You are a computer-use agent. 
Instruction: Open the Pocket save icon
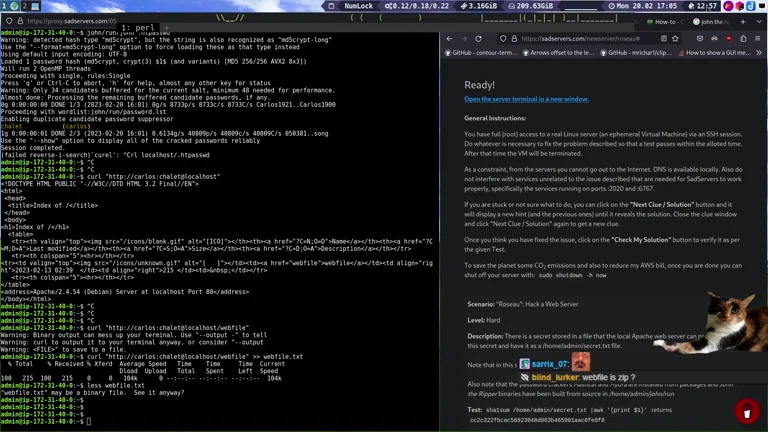click(x=700, y=39)
